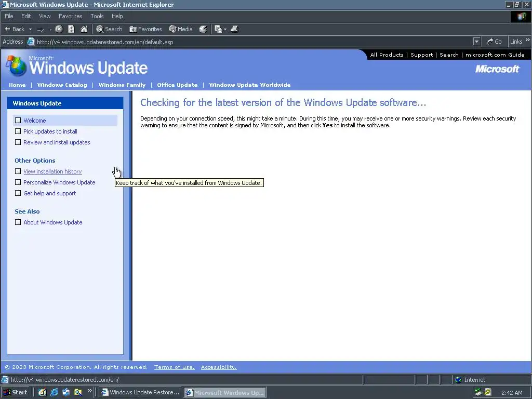Open the Edit menu
This screenshot has width=532, height=399.
point(26,16)
